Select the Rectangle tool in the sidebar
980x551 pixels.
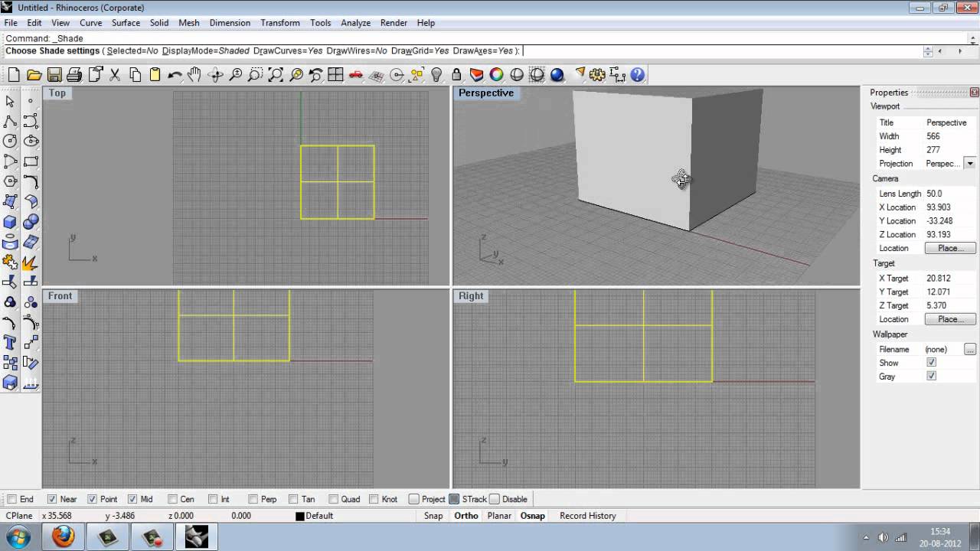click(x=31, y=161)
